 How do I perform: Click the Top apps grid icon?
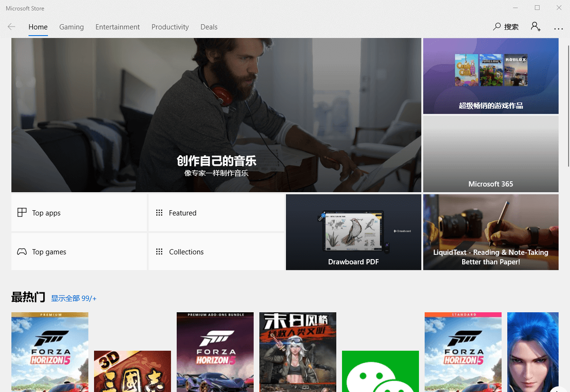coord(22,213)
